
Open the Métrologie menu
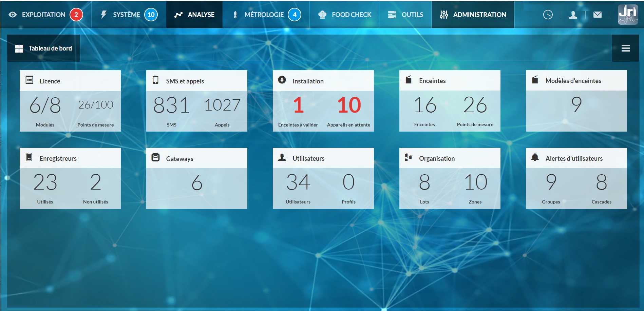click(266, 15)
